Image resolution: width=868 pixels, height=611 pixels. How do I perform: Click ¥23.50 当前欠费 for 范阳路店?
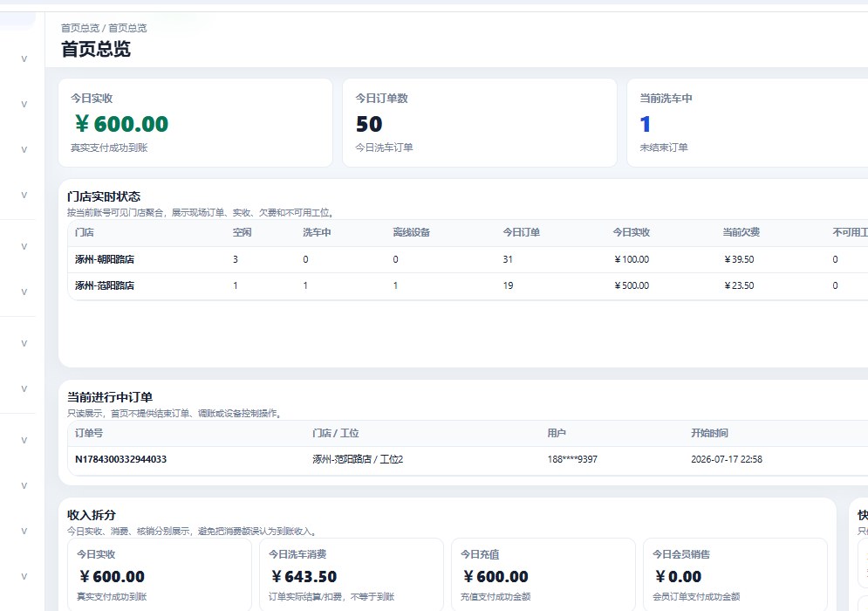coord(739,285)
